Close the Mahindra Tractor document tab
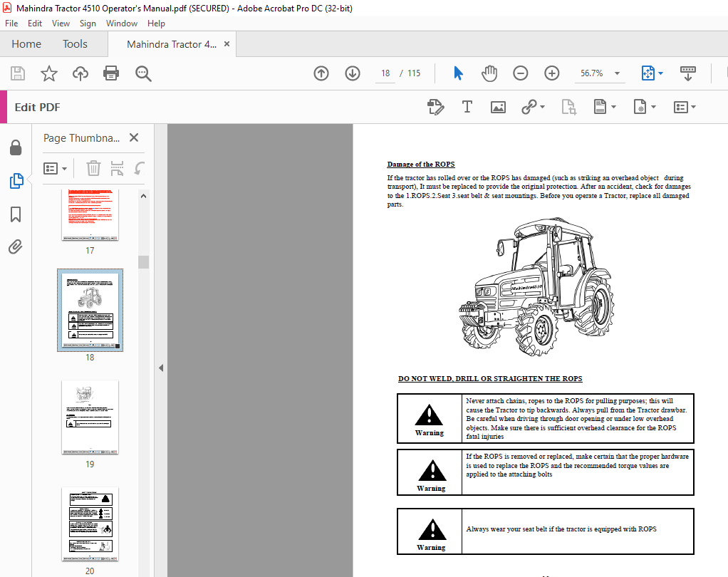 point(227,43)
